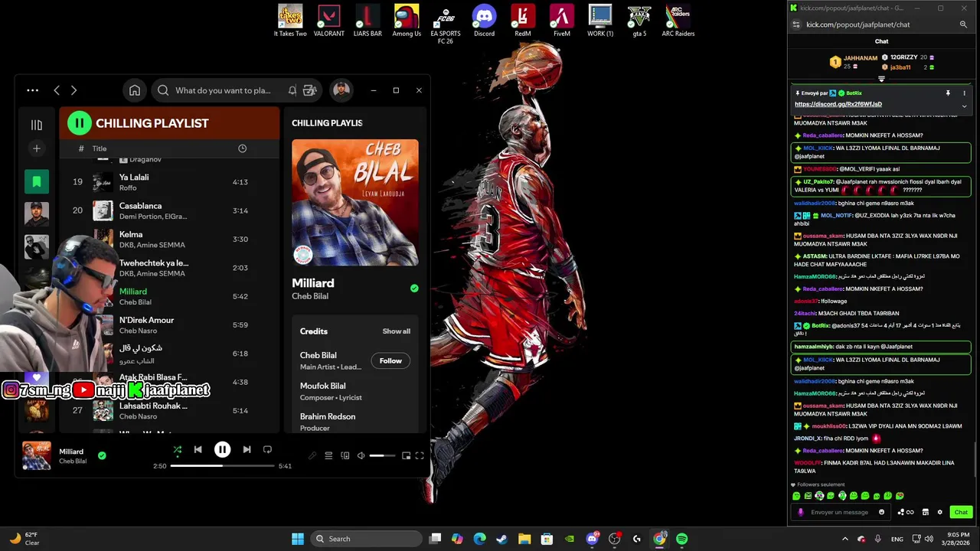Viewport: 980px width, 551px height.
Task: Toggle the saved checkmark in Now Playing panel
Action: click(414, 289)
